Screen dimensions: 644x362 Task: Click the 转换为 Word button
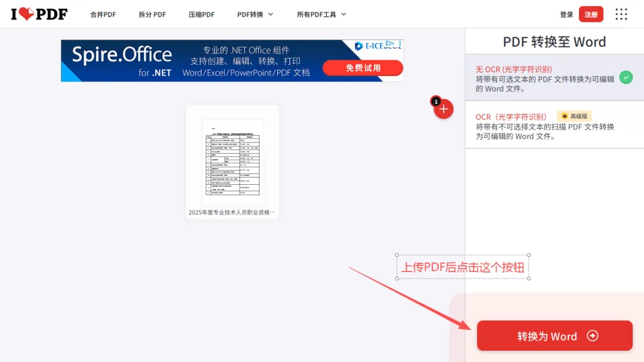555,336
